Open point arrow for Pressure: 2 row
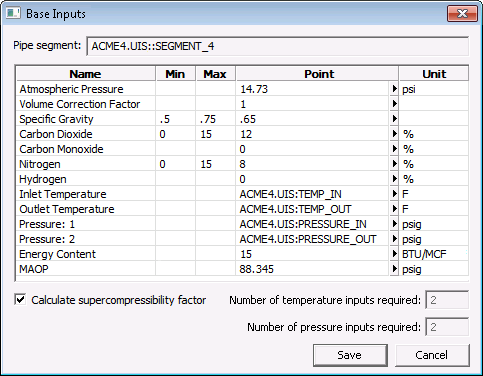The image size is (483, 376). tap(394, 239)
